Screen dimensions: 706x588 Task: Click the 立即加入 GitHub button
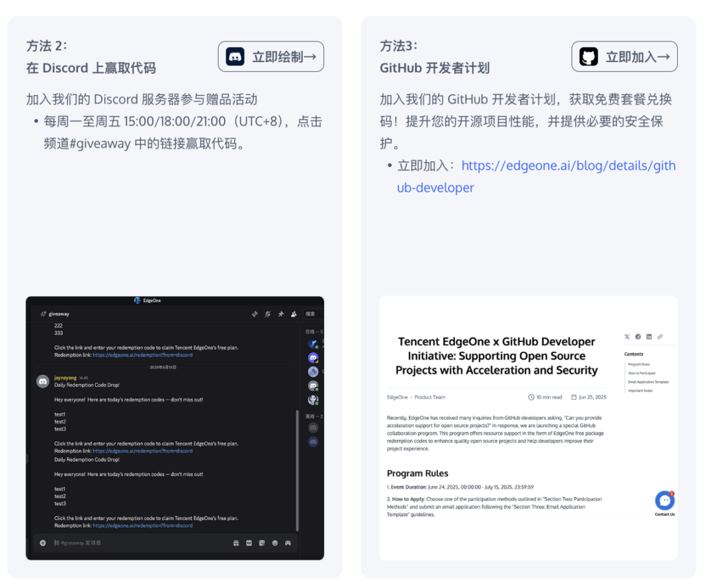point(625,57)
